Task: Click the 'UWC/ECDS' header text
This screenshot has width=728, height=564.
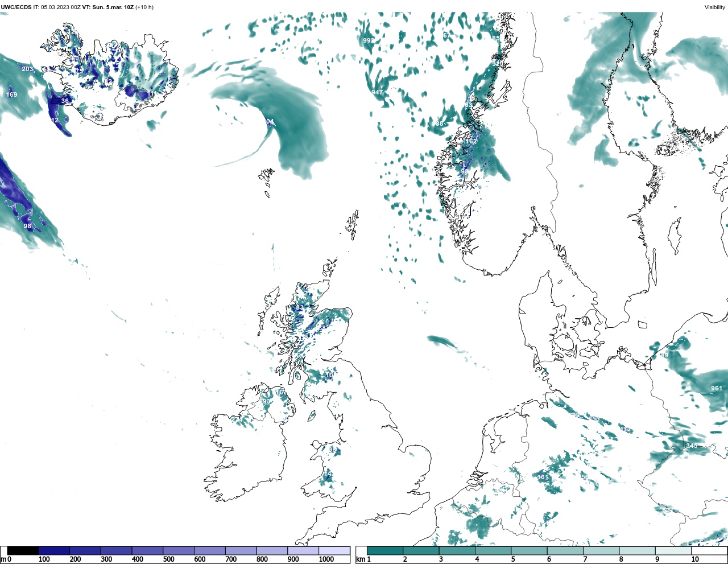Action: click(15, 7)
